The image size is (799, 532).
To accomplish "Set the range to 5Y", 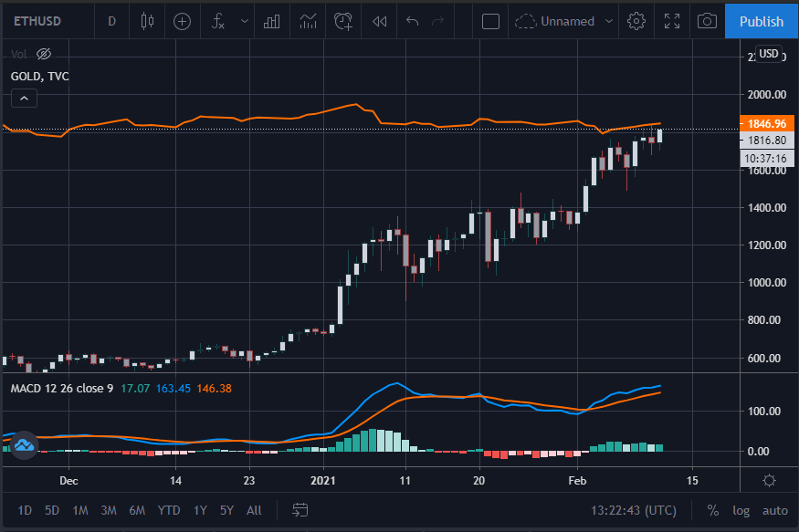I will pos(226,510).
